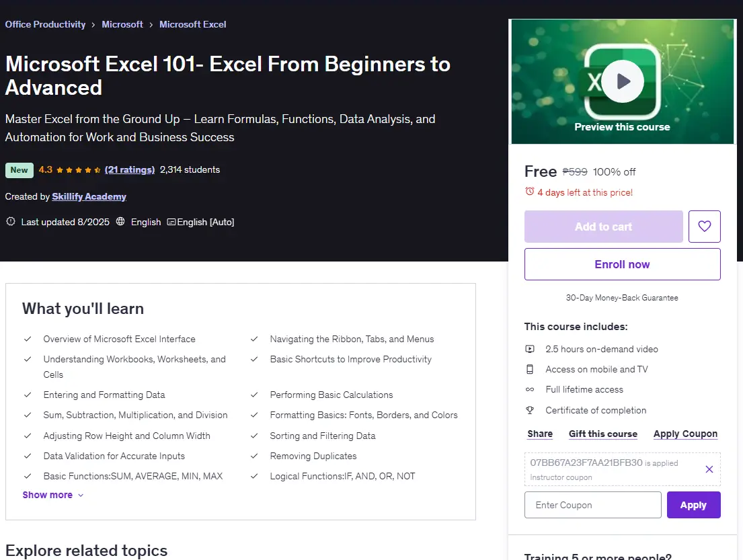Open the 21 ratings link
This screenshot has width=743, height=560.
(x=130, y=169)
